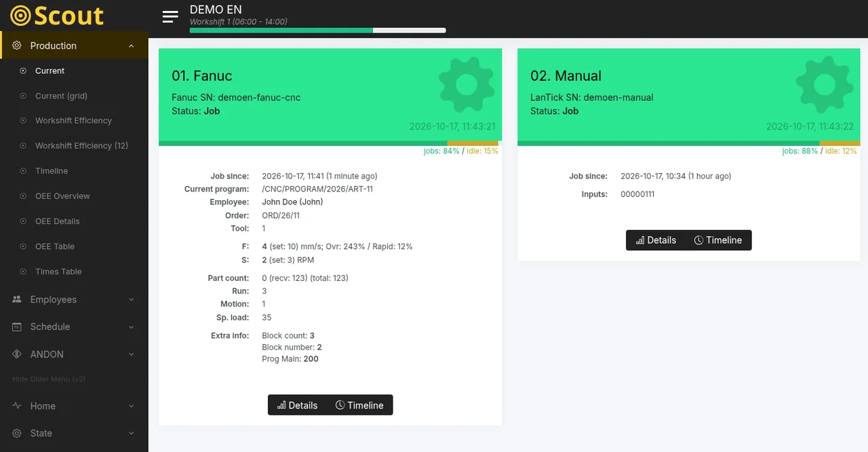Click the Manual timestamp 2026-10-17, 11:43:22
This screenshot has height=452, width=868.
(810, 127)
